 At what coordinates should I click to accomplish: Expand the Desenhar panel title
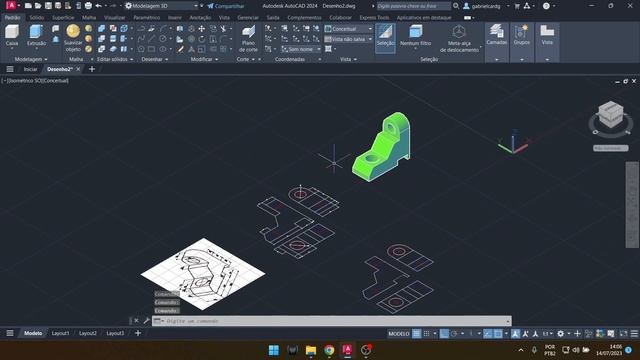155,59
